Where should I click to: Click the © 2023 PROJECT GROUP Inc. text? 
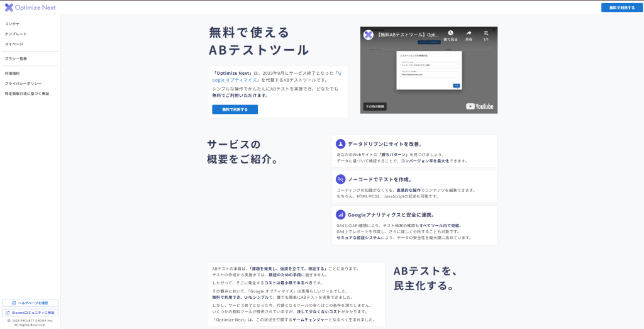[30, 321]
